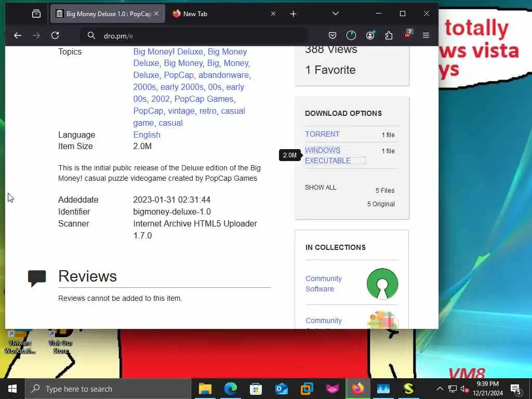Click the green Community Software collection thumbnail
The image size is (532, 399).
click(382, 284)
